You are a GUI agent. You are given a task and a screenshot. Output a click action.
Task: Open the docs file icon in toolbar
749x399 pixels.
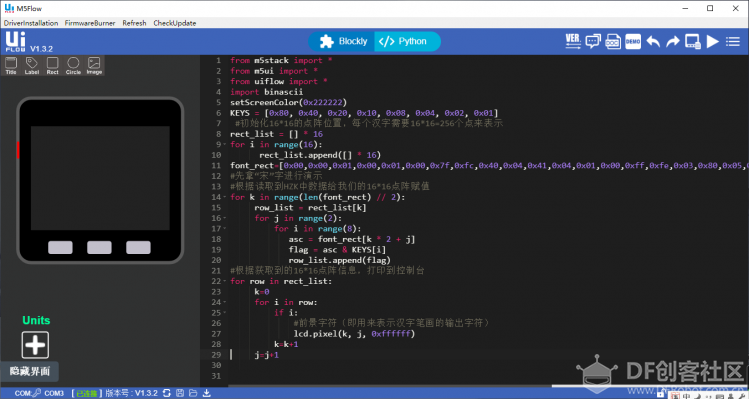point(613,41)
